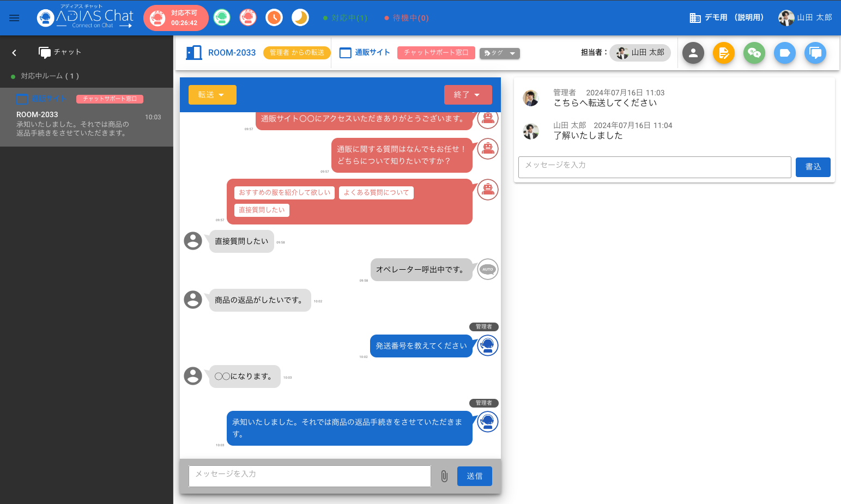Viewport: 841px width, 504px height.
Task: Open the green Q&A icon
Action: pos(754,53)
